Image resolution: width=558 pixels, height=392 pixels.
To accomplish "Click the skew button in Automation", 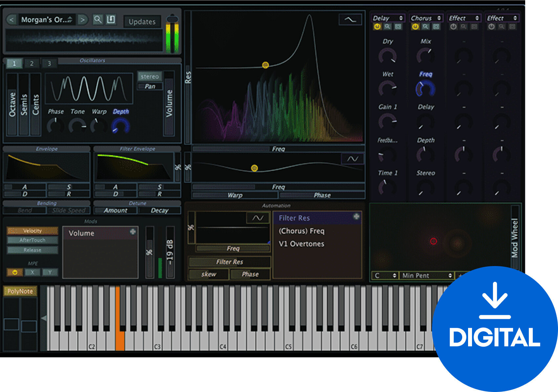I will click(209, 274).
